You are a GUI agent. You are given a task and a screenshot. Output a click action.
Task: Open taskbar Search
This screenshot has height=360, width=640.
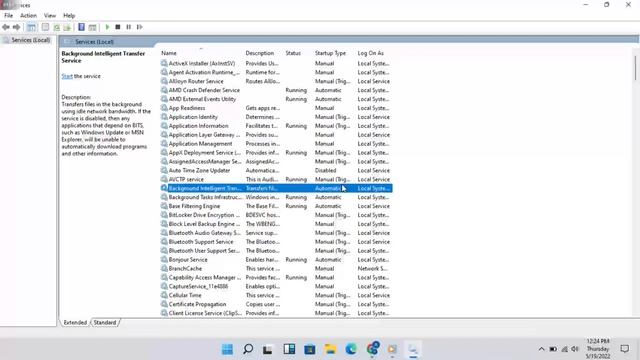[248, 349]
